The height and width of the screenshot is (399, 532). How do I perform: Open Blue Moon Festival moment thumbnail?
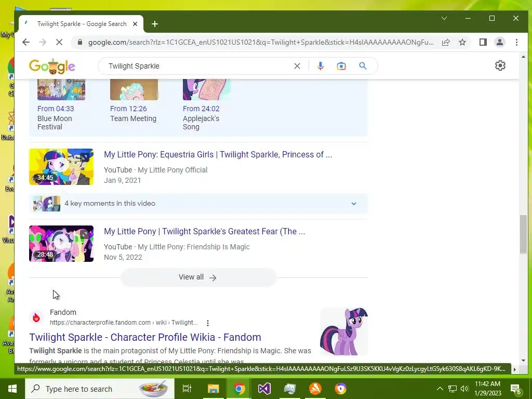[x=61, y=89]
